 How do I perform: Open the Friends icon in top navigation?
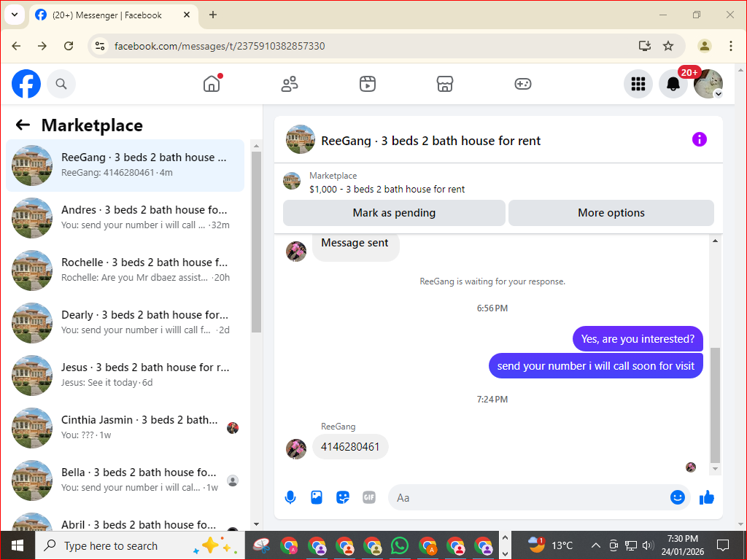pyautogui.click(x=290, y=84)
